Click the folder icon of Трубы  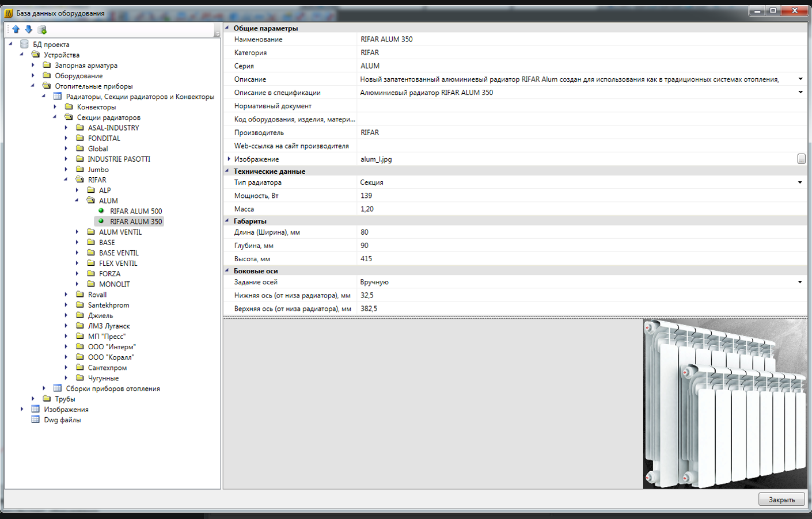tap(47, 399)
